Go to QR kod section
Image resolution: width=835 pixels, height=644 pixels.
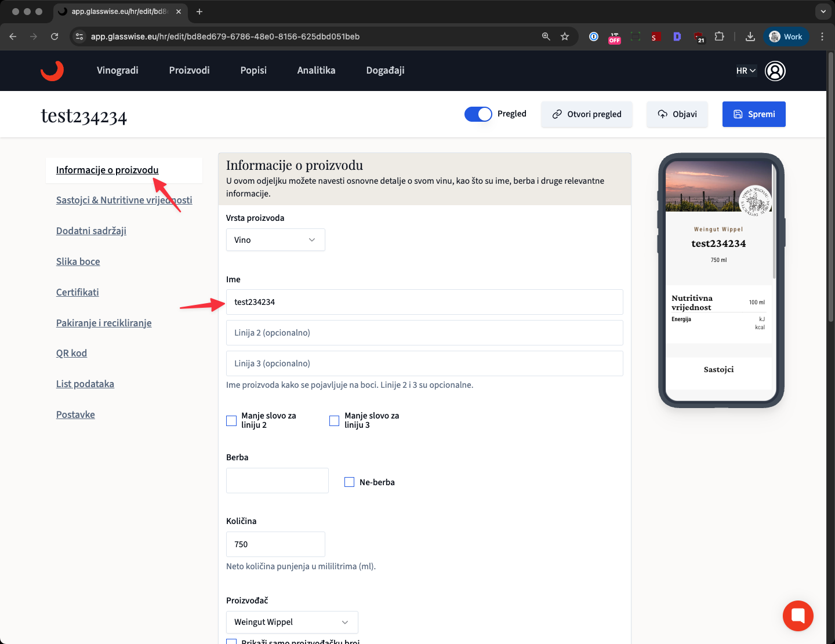pyautogui.click(x=71, y=353)
